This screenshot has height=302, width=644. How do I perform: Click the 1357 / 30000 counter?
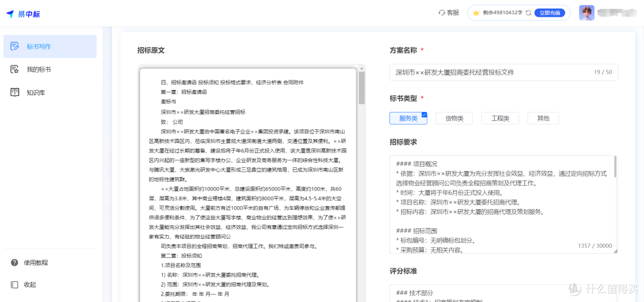click(x=595, y=246)
